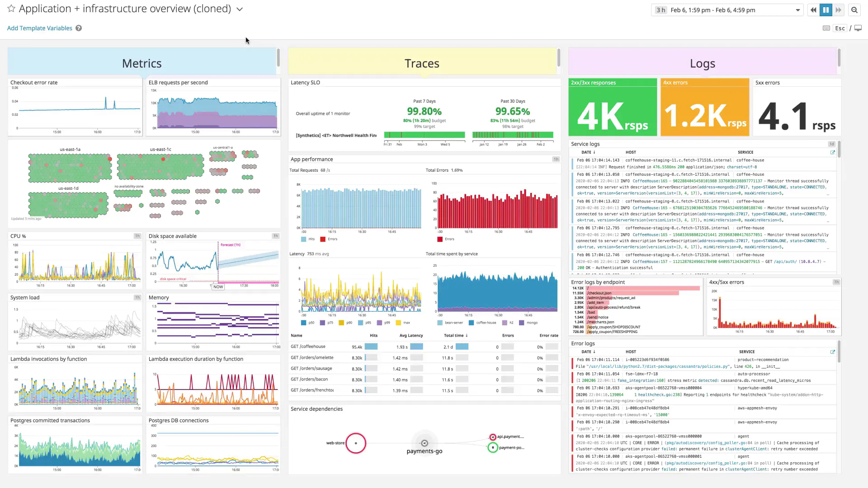Image resolution: width=868 pixels, height=488 pixels.
Task: Star the dashboard as favorite
Action: [x=11, y=9]
